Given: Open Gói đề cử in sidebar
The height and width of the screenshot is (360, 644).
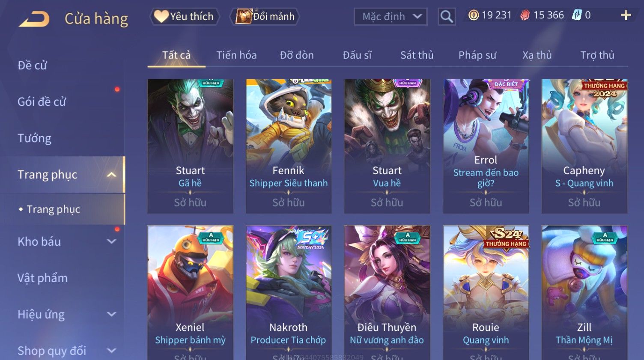Looking at the screenshot, I should (42, 102).
